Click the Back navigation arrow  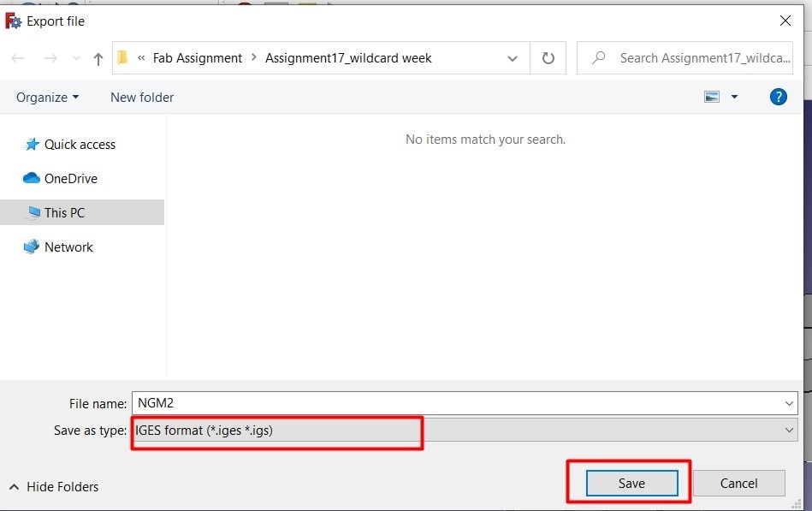click(19, 59)
